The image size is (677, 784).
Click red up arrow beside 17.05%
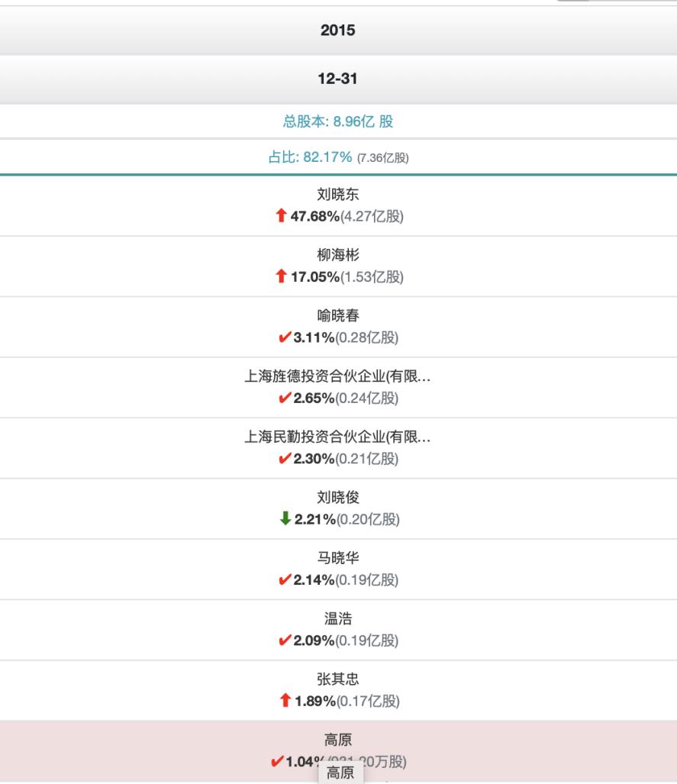point(280,277)
